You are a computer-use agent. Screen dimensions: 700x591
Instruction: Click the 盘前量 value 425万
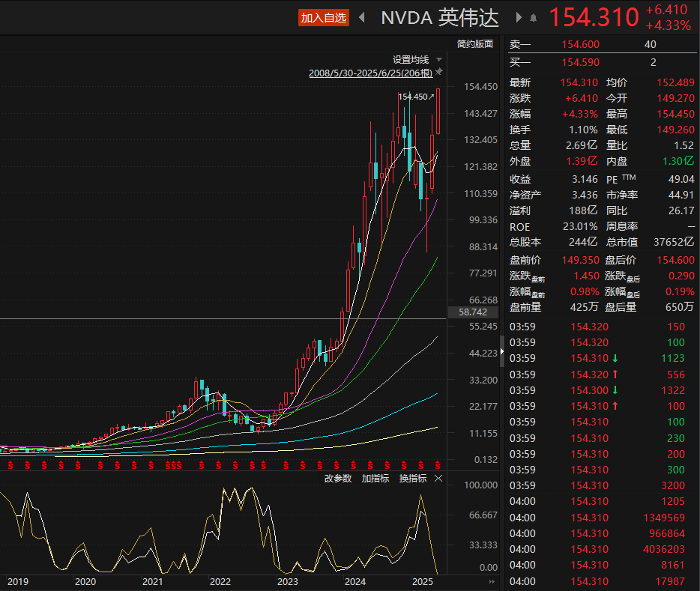click(584, 307)
